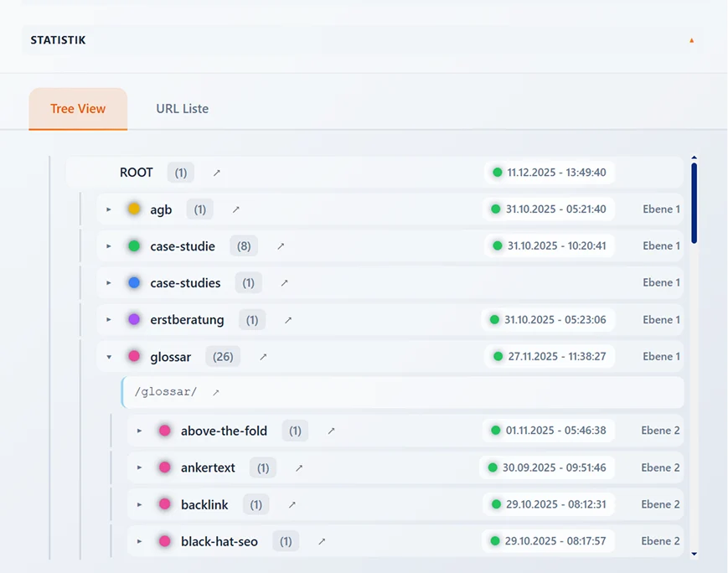This screenshot has width=728, height=573.
Task: Open ankertext via its external link icon
Action: 298,467
